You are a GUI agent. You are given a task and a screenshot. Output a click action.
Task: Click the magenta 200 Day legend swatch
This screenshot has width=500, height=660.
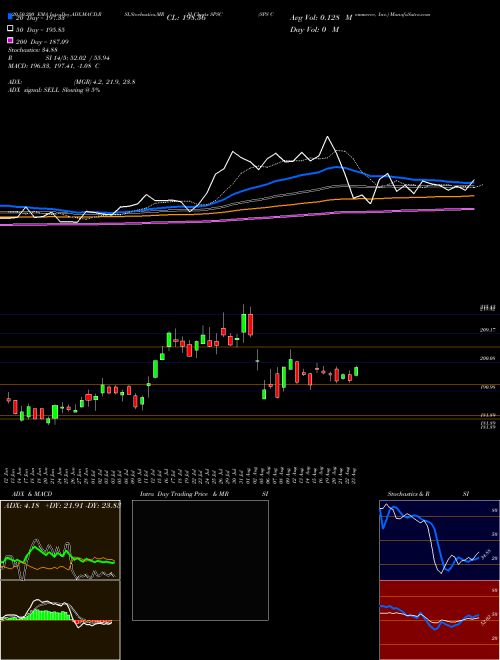(10, 40)
